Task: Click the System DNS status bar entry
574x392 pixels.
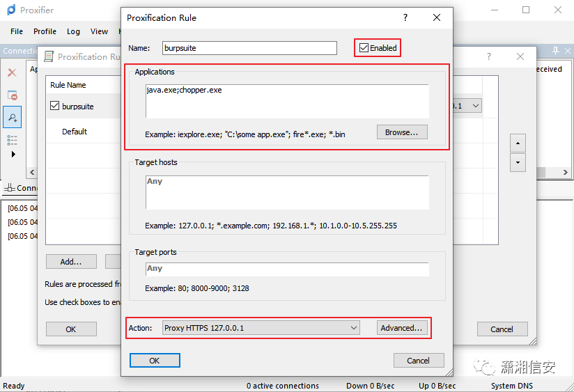Action: pos(512,386)
